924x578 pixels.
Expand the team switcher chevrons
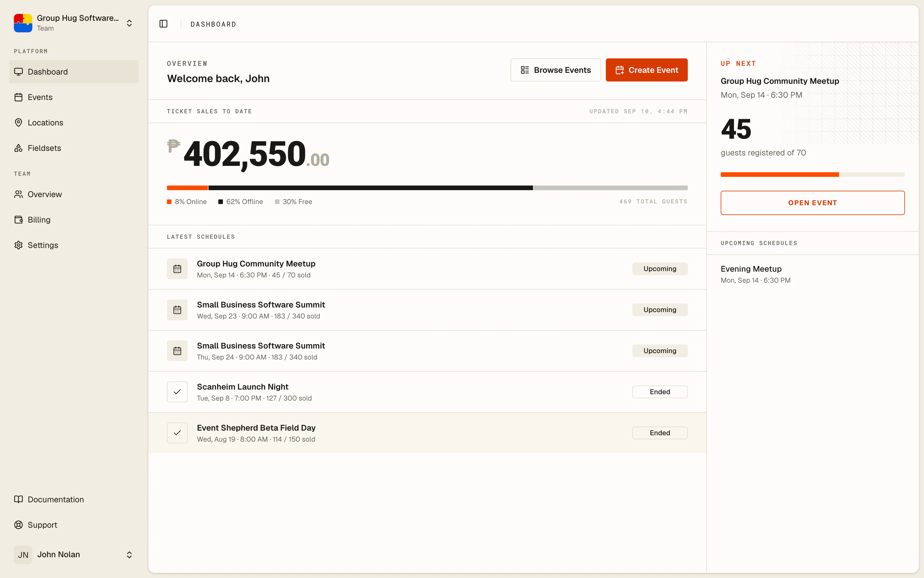[129, 23]
